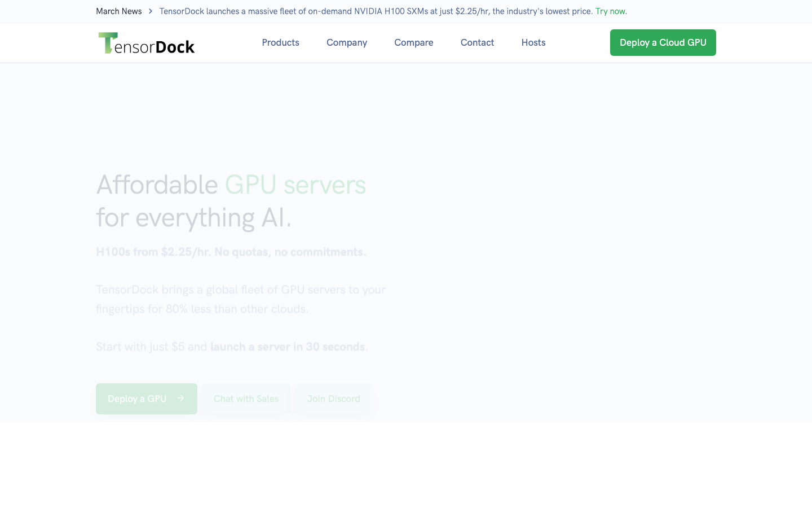Click the Deploy a Cloud GPU button

coord(663,42)
